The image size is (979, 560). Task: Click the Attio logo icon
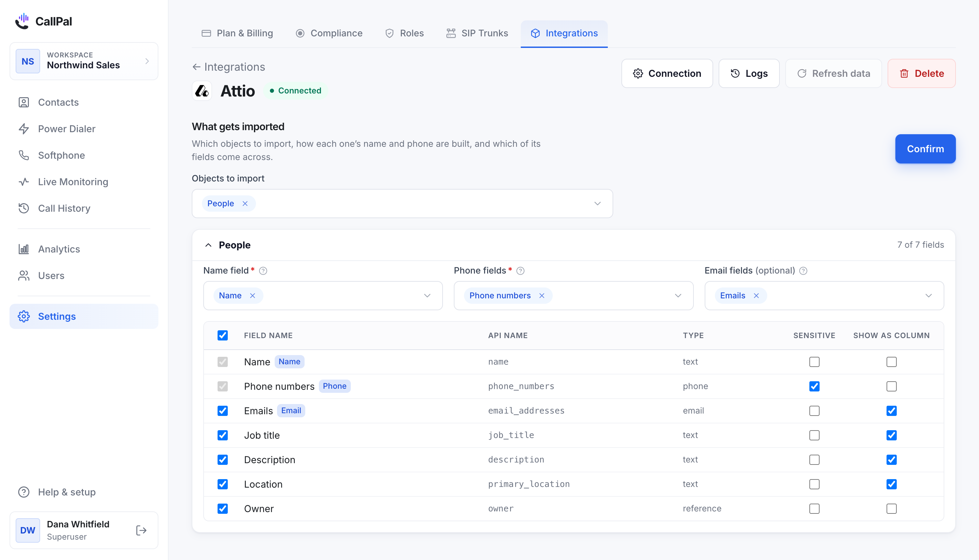202,91
